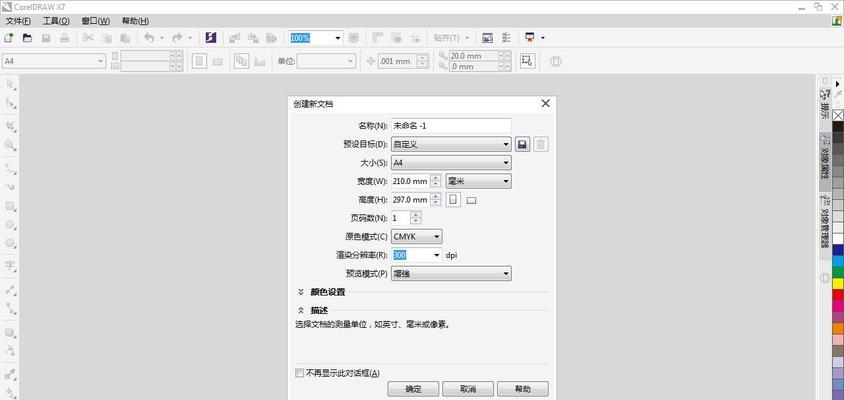Click the 帮助 button in dialog
844x400 pixels.
[523, 389]
